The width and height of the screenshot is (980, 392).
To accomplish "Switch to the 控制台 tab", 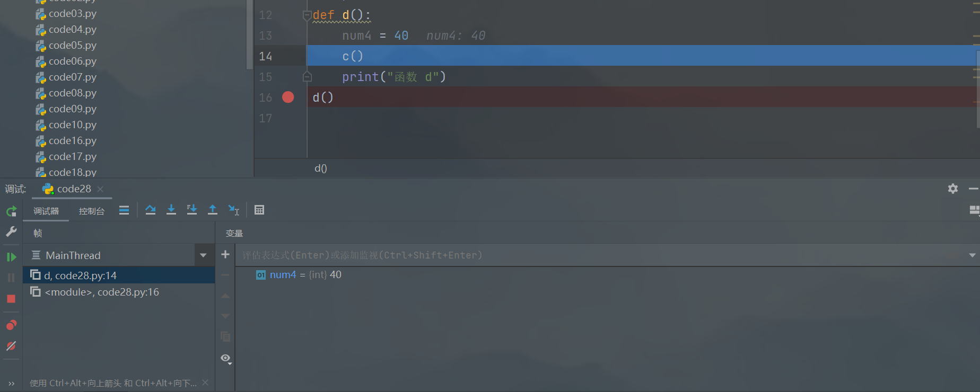I will [x=92, y=211].
